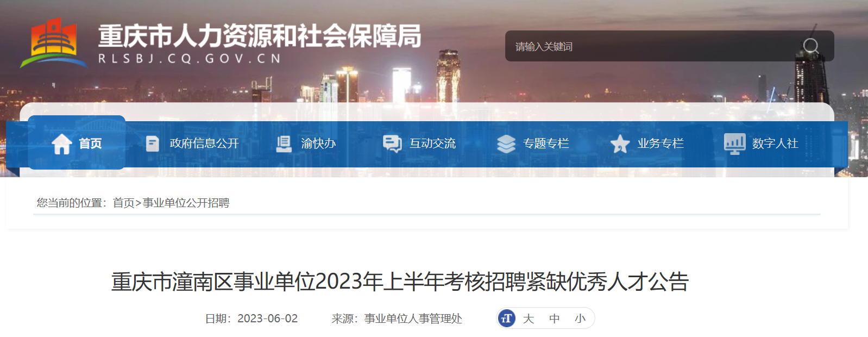Viewport: 868px width, 337px height.
Task: Click the 渝快办 service icon
Action: (284, 144)
